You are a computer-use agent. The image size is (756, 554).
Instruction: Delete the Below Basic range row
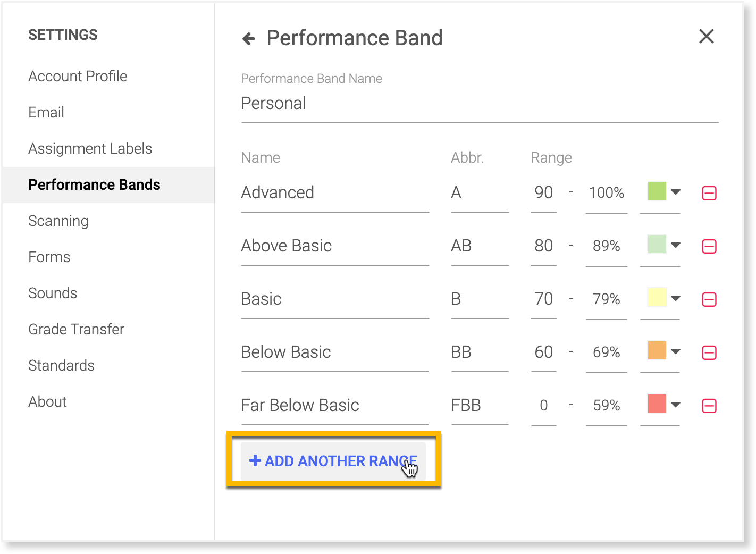709,352
